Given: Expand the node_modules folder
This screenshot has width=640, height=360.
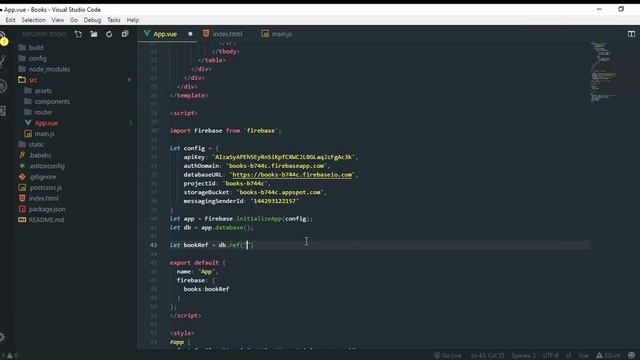Looking at the screenshot, I should coord(44,69).
